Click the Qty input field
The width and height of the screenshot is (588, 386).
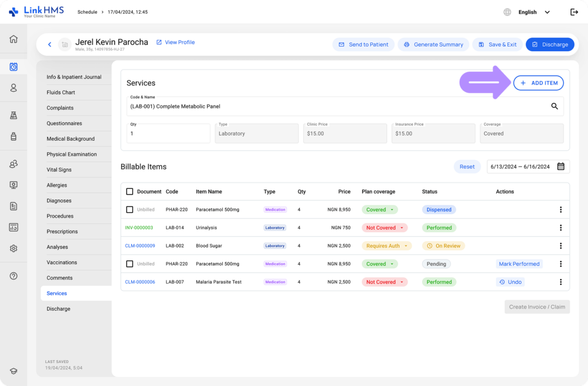point(168,133)
